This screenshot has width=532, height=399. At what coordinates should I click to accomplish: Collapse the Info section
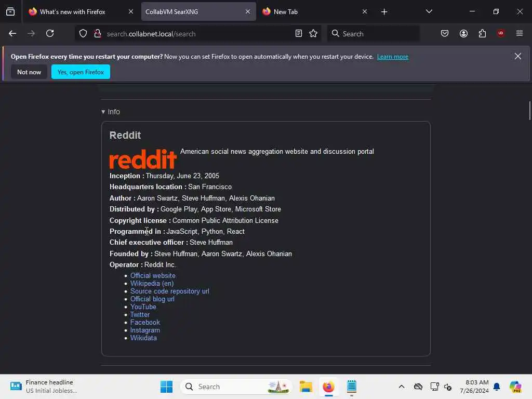[111, 112]
